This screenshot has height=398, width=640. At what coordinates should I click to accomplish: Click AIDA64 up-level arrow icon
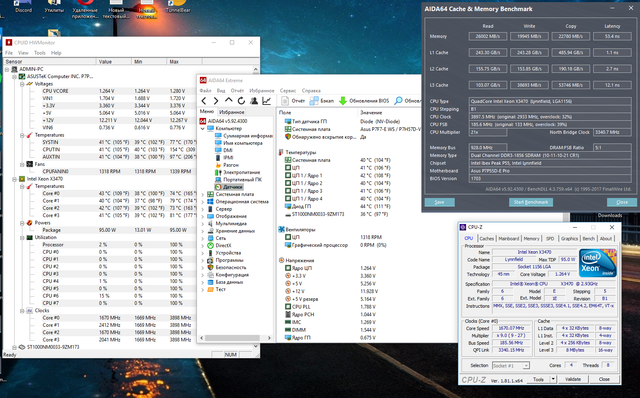[x=229, y=100]
